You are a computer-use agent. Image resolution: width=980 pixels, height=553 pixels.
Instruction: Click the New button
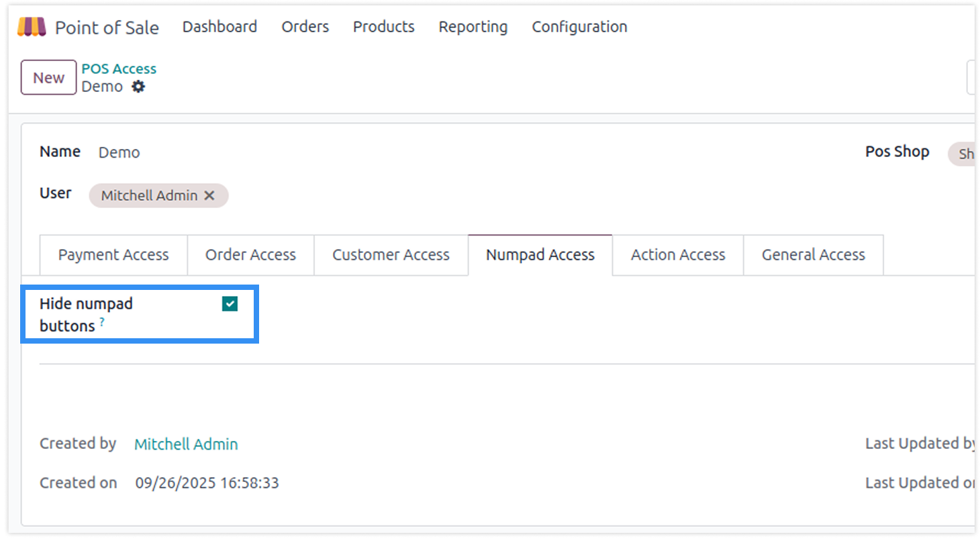[48, 78]
